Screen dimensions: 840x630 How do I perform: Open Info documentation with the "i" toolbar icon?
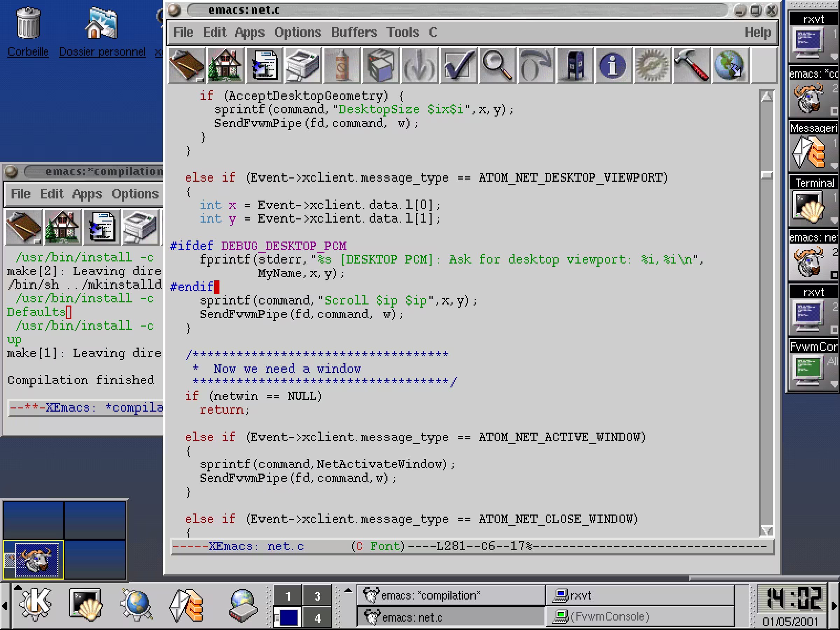(x=613, y=65)
